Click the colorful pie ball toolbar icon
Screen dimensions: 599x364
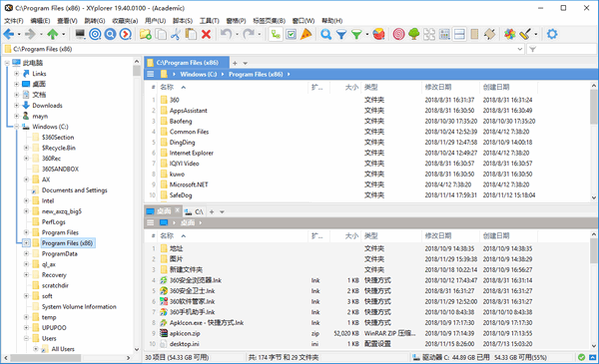(378, 34)
